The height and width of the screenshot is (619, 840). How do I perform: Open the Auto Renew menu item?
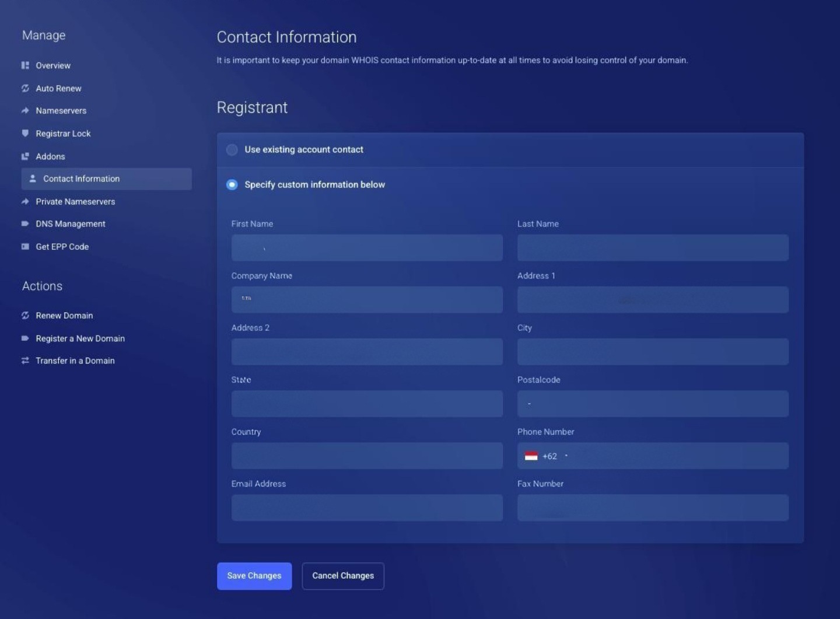58,88
